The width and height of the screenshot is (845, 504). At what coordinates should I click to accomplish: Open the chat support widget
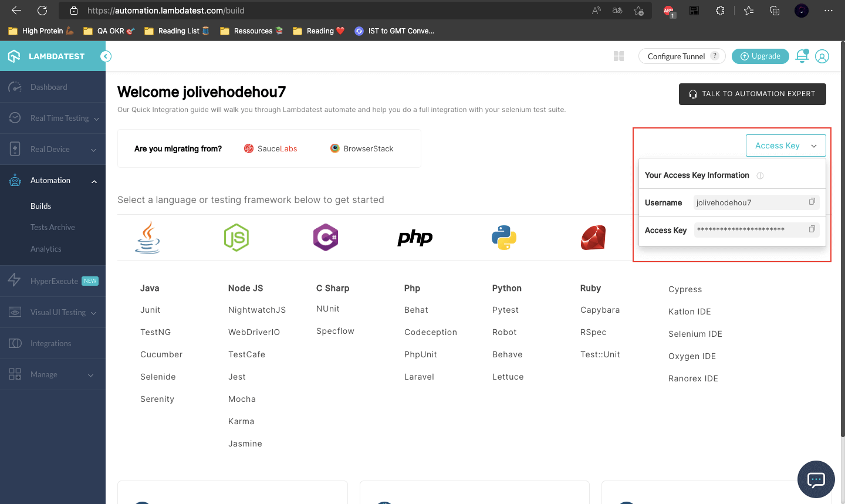[x=816, y=479]
